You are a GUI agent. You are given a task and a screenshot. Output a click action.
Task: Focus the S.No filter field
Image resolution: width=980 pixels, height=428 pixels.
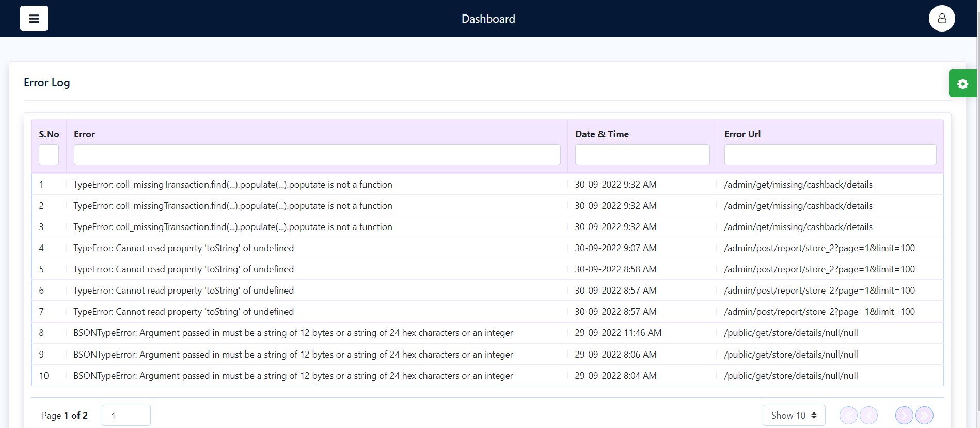[49, 155]
